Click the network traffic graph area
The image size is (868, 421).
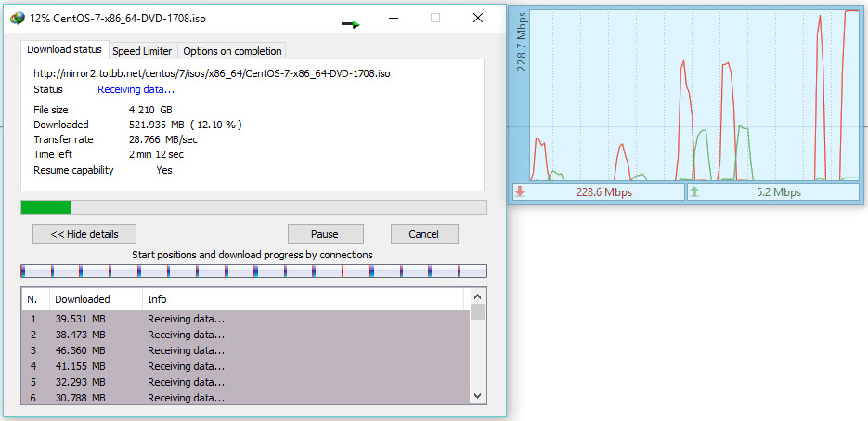pyautogui.click(x=694, y=95)
